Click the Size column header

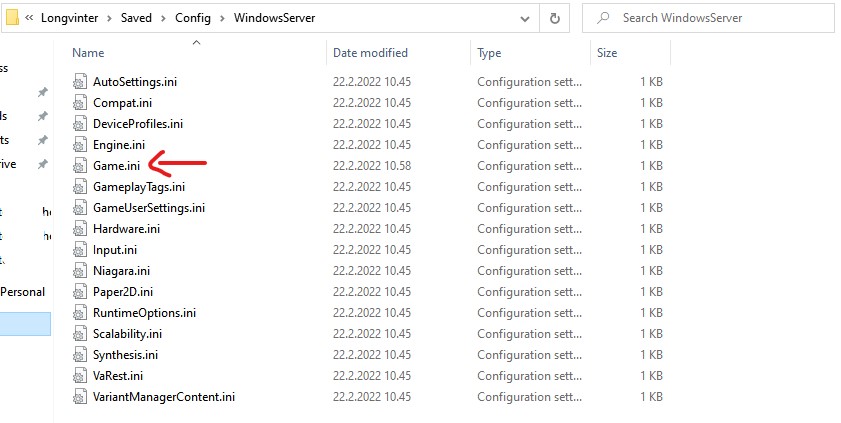coord(607,52)
